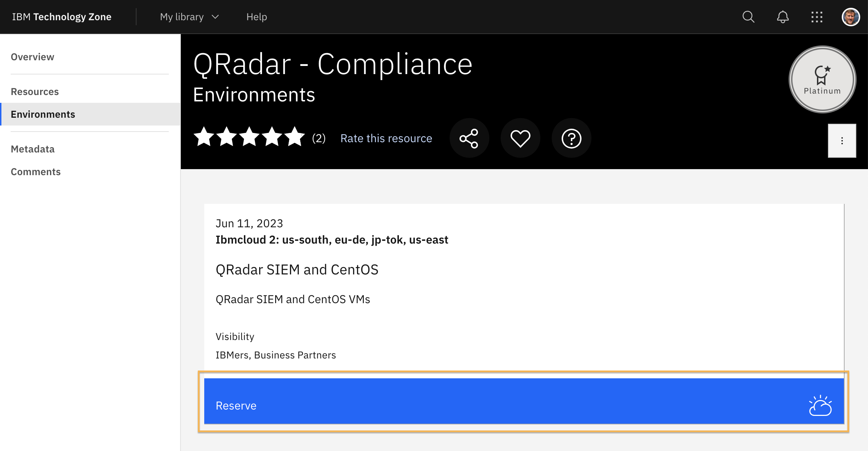Image resolution: width=868 pixels, height=451 pixels.
Task: Jump to Comments section
Action: [35, 172]
